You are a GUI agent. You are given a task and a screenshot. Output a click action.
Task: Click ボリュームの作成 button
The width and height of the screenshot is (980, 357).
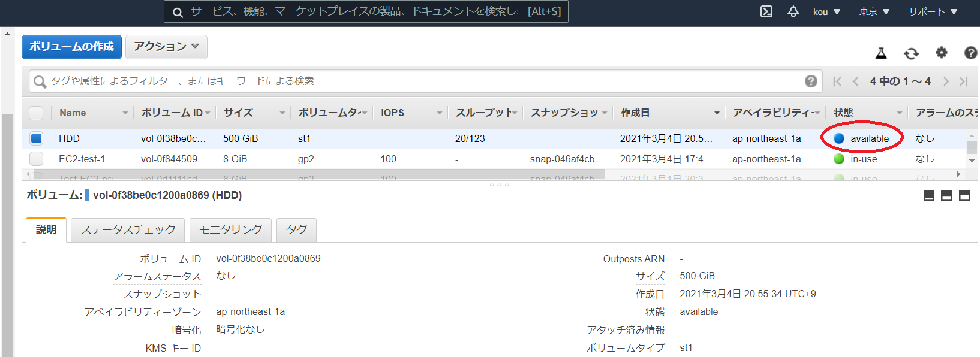click(x=71, y=47)
